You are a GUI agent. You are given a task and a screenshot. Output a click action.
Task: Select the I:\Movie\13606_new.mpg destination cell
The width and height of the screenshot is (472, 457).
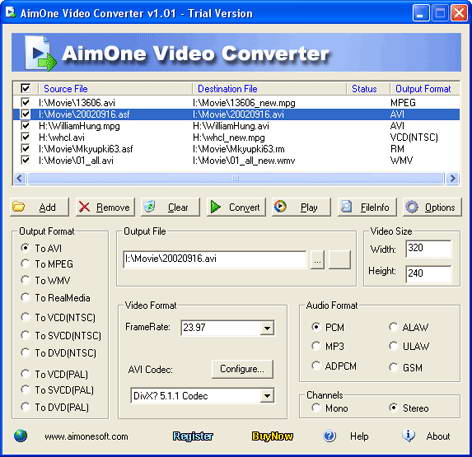[244, 103]
